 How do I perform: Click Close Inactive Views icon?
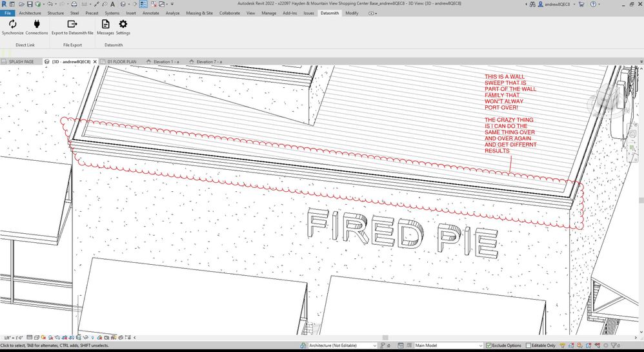point(154,4)
